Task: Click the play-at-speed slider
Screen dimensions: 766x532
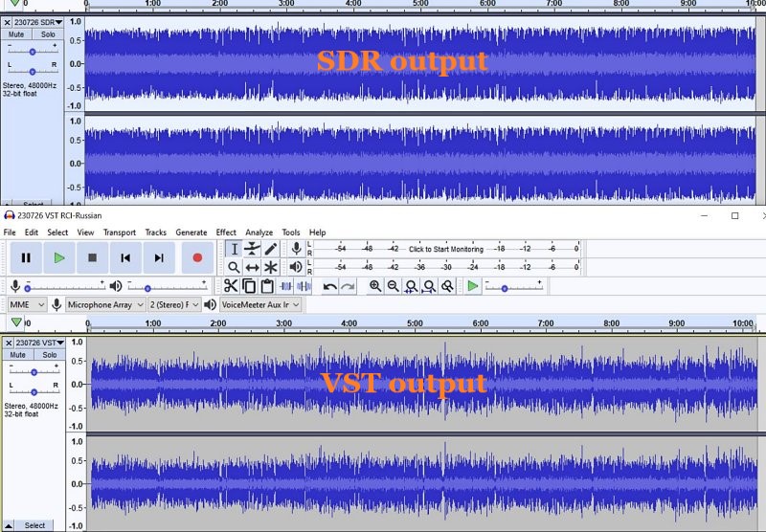Action: [x=514, y=287]
